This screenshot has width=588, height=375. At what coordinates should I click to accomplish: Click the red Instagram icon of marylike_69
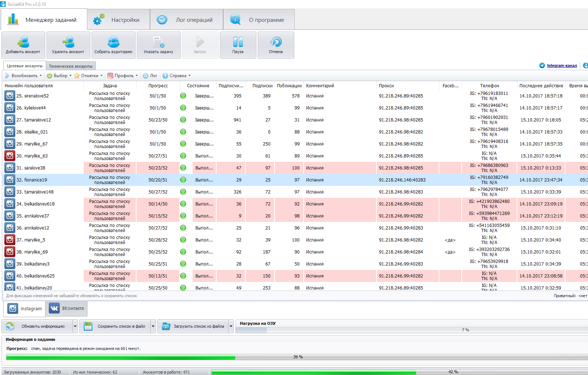pos(10,252)
